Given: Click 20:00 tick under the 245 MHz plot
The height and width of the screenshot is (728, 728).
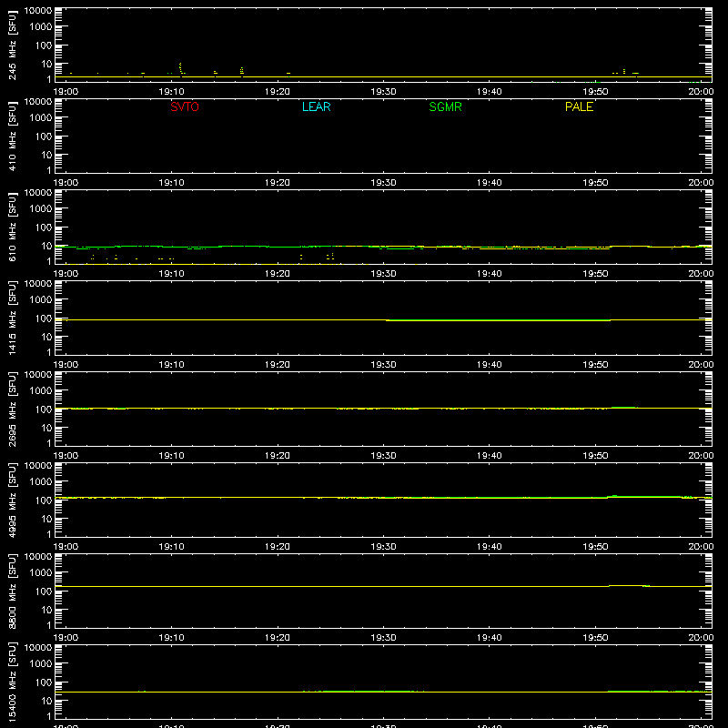Looking at the screenshot, I should tap(701, 92).
